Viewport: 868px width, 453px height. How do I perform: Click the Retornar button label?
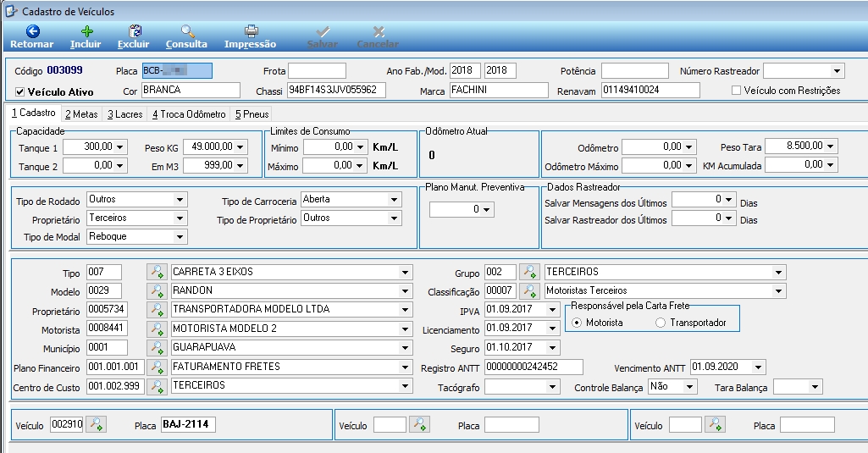(x=31, y=44)
